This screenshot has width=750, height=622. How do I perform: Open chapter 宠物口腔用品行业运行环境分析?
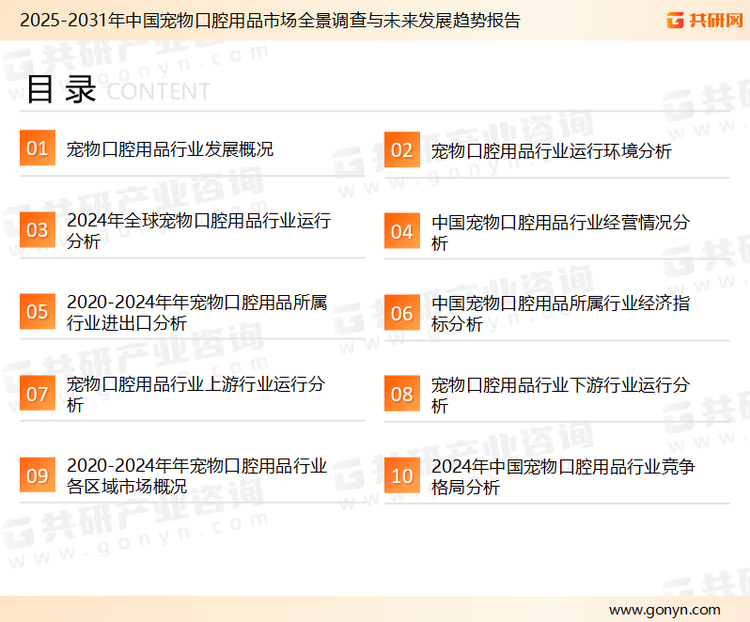(x=551, y=151)
